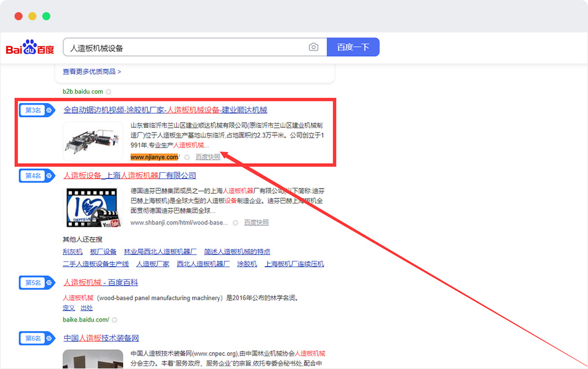Open the sawing machine thumbnail of result 3
The width and height of the screenshot is (588, 369).
[93, 141]
